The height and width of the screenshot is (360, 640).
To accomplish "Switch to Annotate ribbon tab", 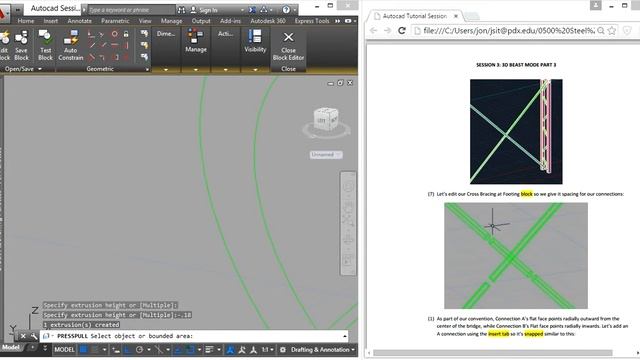I will (80, 21).
